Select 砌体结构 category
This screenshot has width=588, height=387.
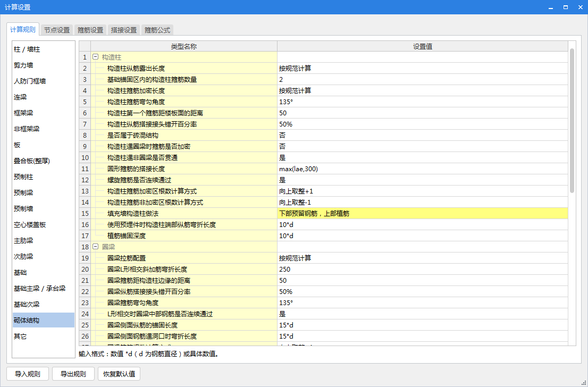point(44,320)
